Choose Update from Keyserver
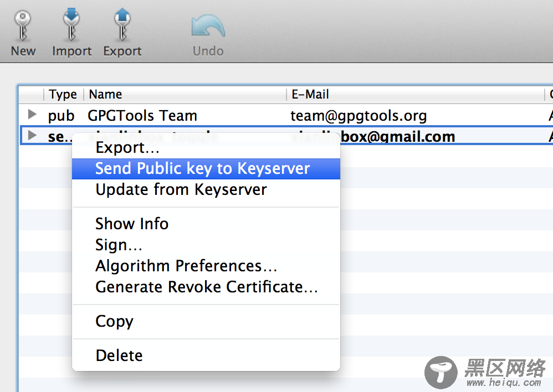 coord(206,190)
